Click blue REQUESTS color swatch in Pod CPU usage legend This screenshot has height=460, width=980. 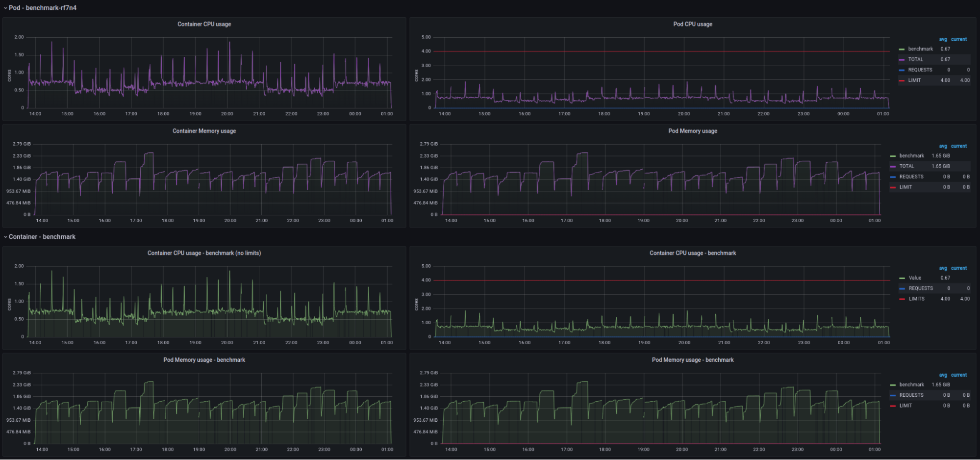point(902,70)
